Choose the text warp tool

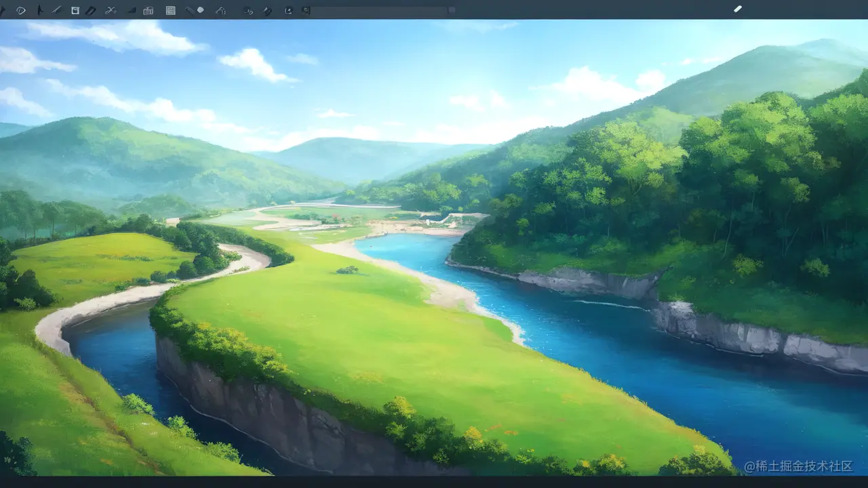(220, 11)
